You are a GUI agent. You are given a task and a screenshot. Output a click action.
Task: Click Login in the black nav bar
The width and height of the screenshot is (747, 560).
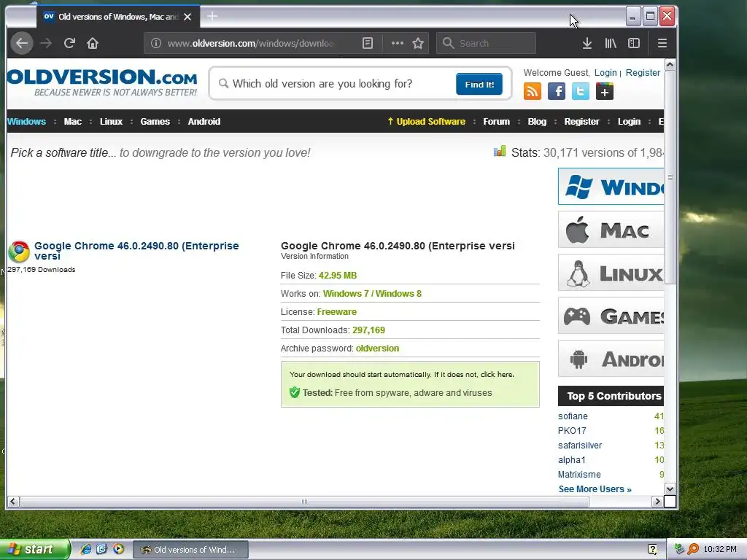629,122
